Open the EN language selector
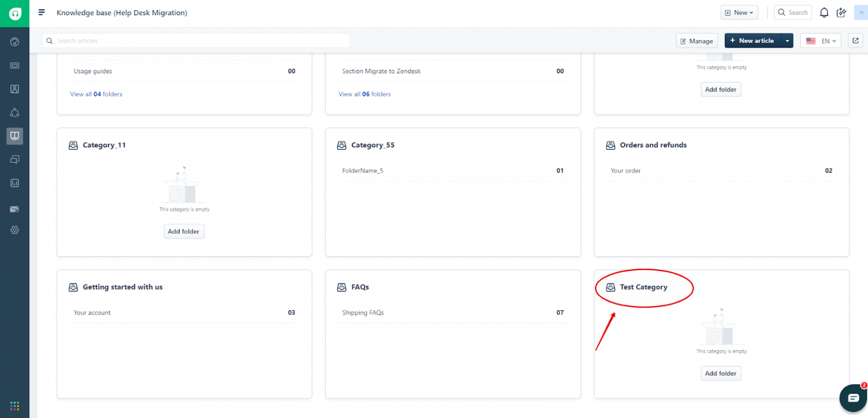The width and height of the screenshot is (868, 418). pyautogui.click(x=821, y=40)
